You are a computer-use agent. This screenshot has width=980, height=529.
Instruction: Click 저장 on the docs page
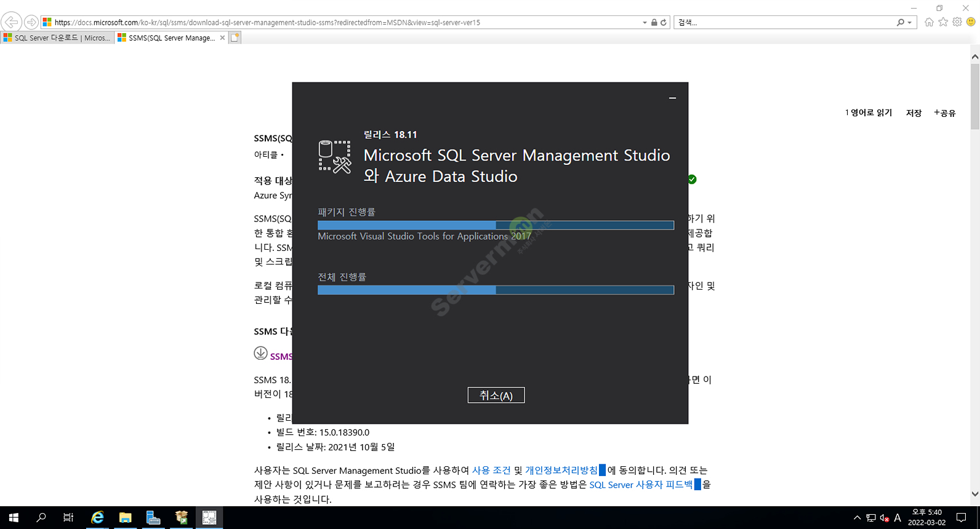[914, 113]
